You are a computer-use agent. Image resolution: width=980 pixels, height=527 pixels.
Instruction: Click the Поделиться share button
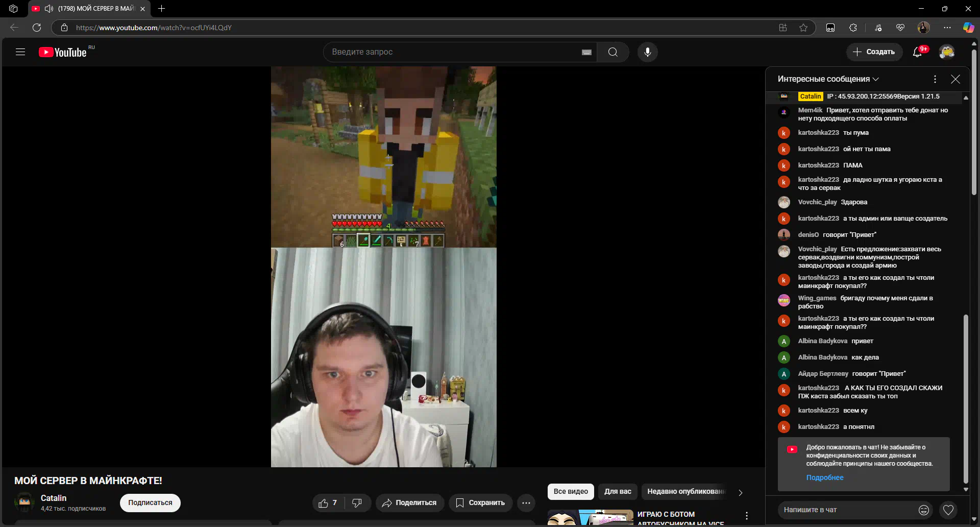coord(410,503)
